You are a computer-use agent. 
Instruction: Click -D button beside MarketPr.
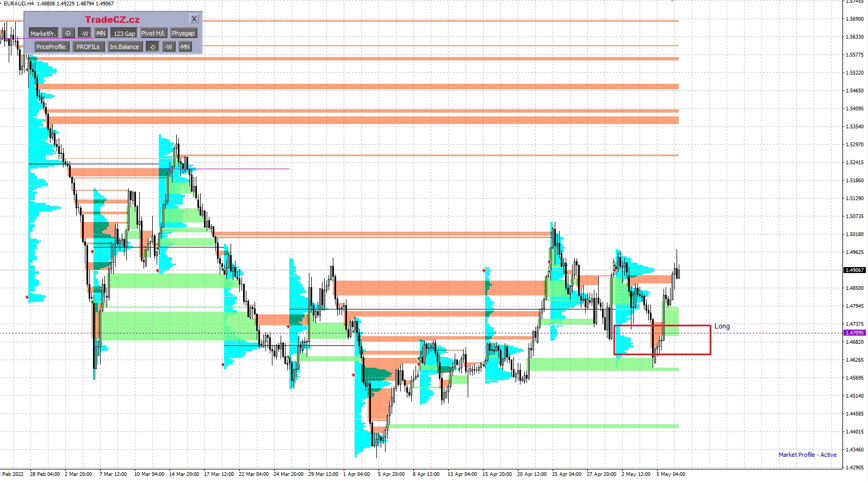click(x=68, y=34)
